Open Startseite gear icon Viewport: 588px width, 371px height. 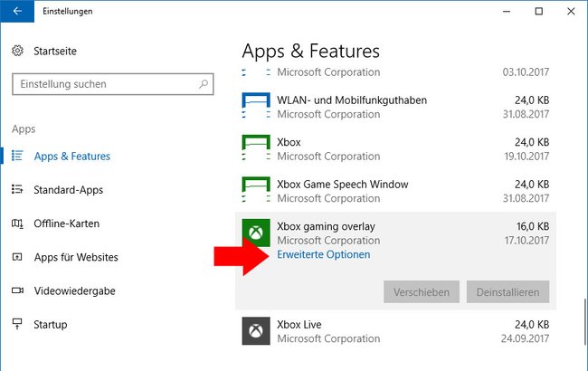[17, 51]
